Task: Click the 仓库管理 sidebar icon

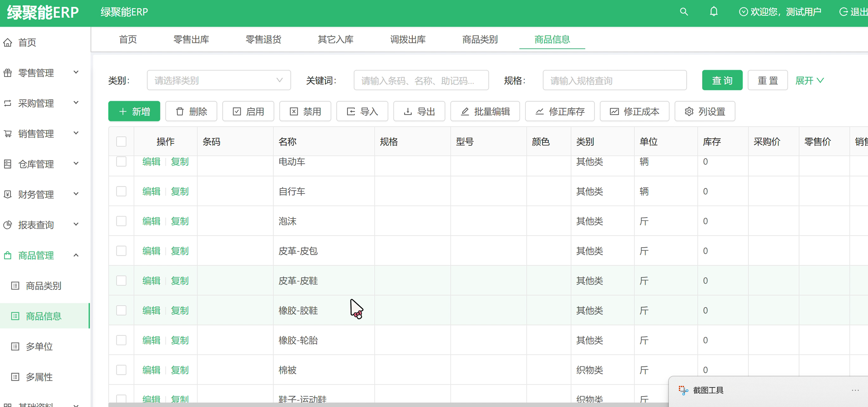Action: click(8, 164)
